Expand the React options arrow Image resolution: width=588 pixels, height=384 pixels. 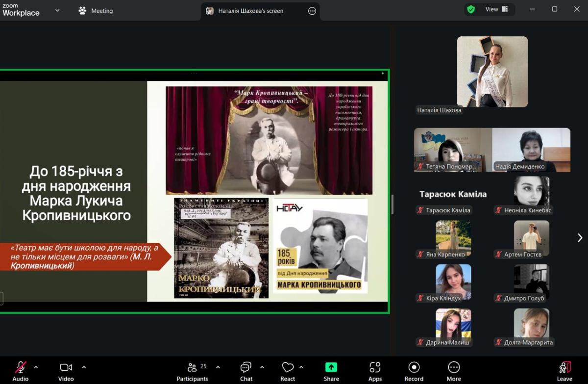tap(301, 367)
